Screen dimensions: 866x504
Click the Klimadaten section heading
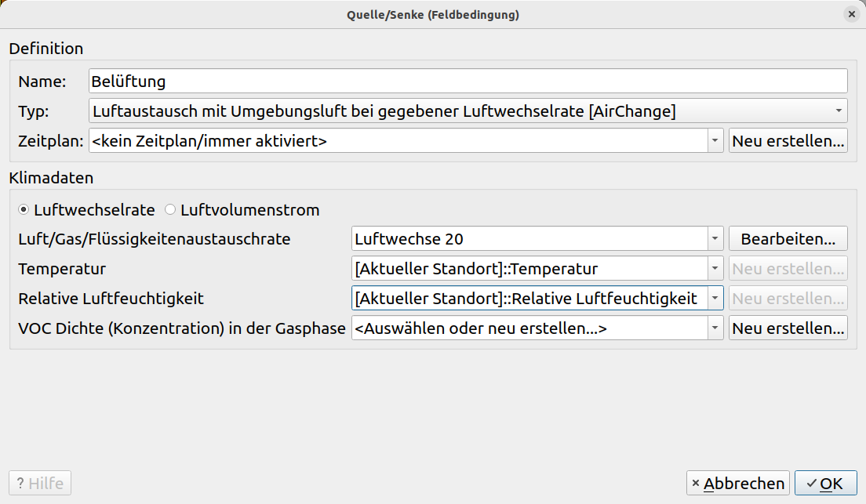pyautogui.click(x=51, y=178)
